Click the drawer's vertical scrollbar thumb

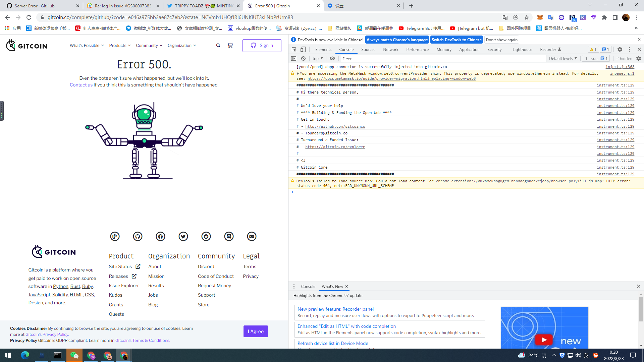641,309
